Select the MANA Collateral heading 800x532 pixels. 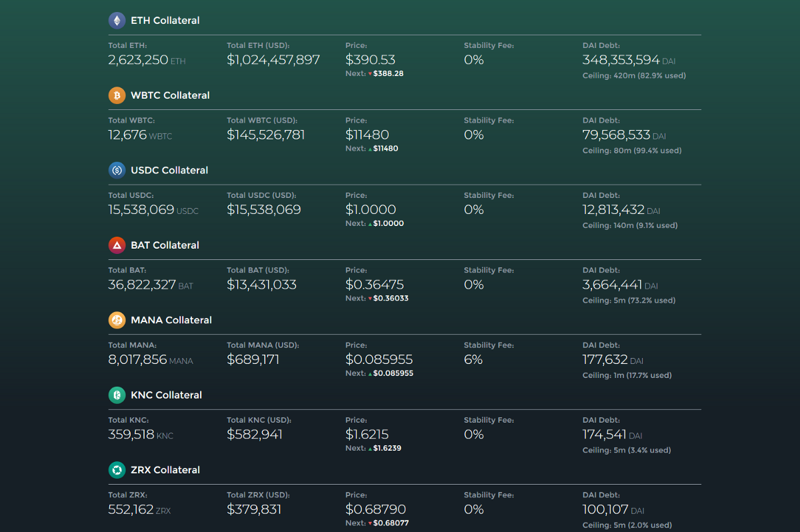click(171, 320)
